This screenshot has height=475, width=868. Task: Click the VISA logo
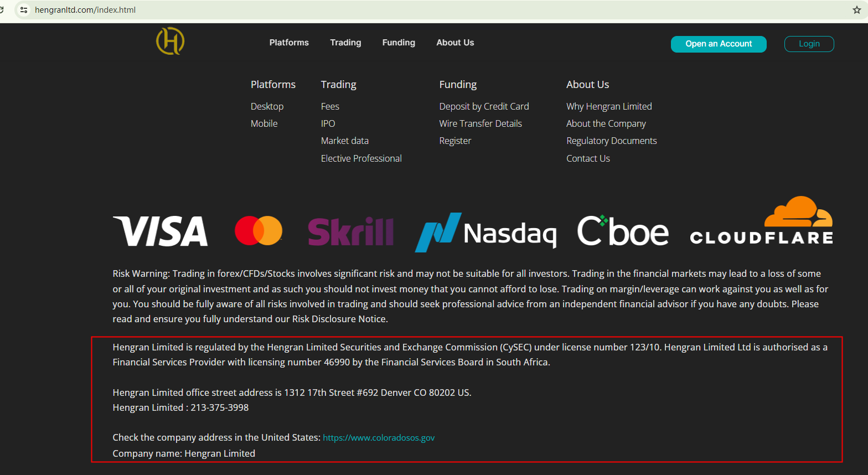coord(161,231)
